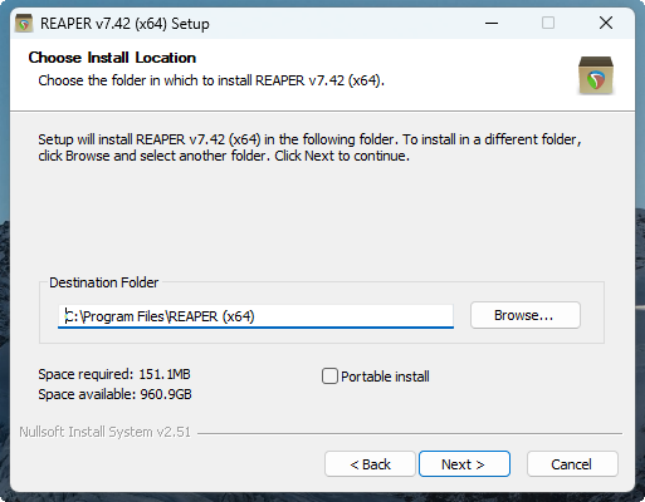This screenshot has width=645, height=502.
Task: Enable the Portable install checkbox
Action: tap(329, 376)
